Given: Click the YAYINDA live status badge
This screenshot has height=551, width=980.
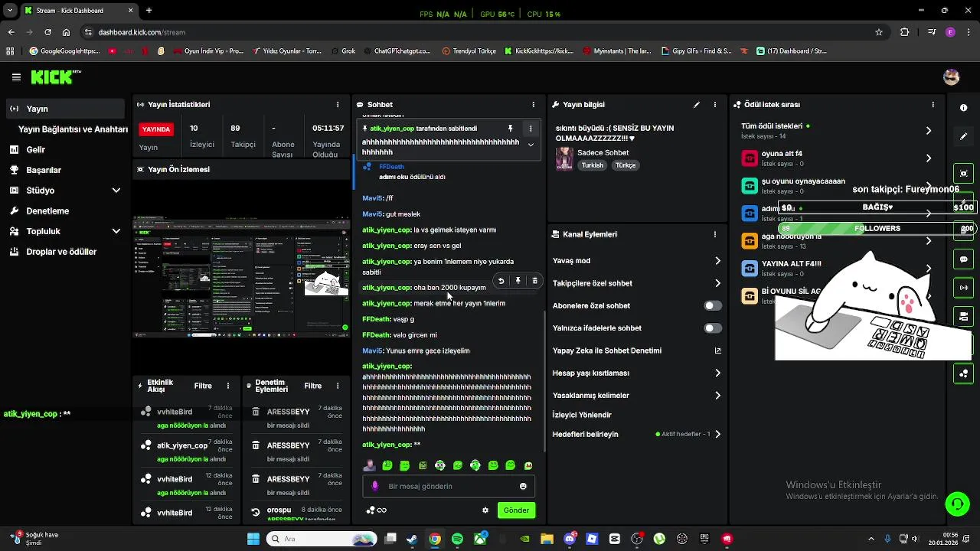Looking at the screenshot, I should [x=156, y=129].
